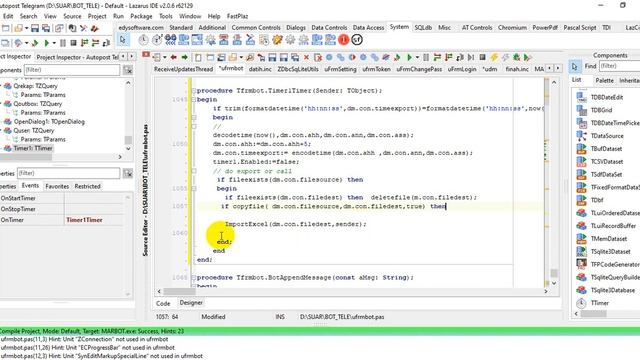Click the yellow lightning quick-compile icon

click(494, 57)
